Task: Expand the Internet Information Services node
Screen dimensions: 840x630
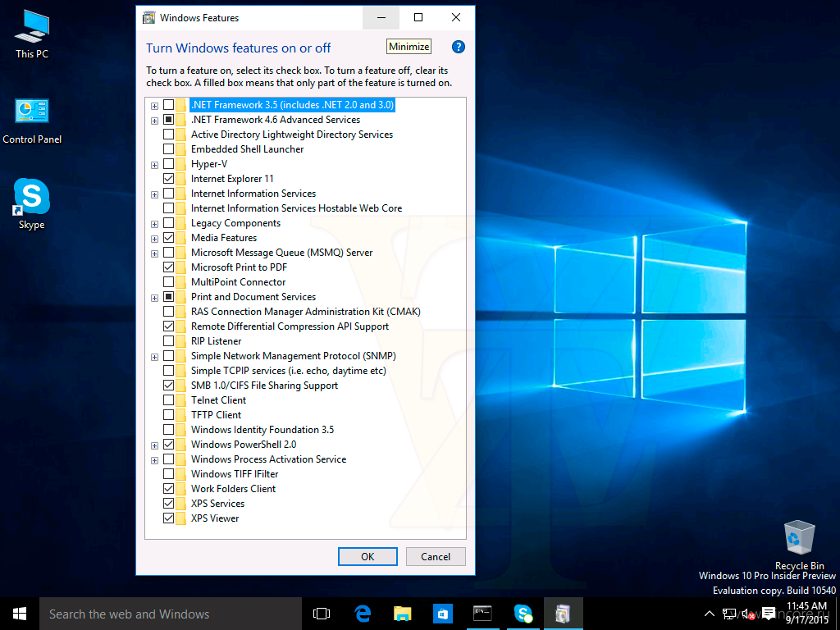Action: [x=154, y=194]
